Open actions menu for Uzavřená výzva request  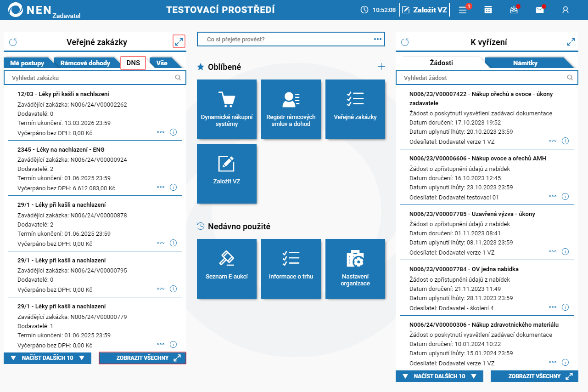tap(553, 251)
